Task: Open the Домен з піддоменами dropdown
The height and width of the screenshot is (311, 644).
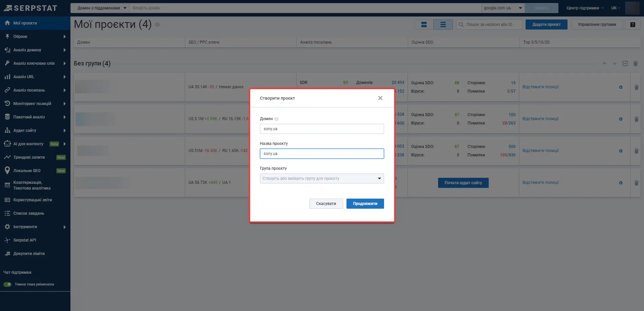Action: (100, 8)
